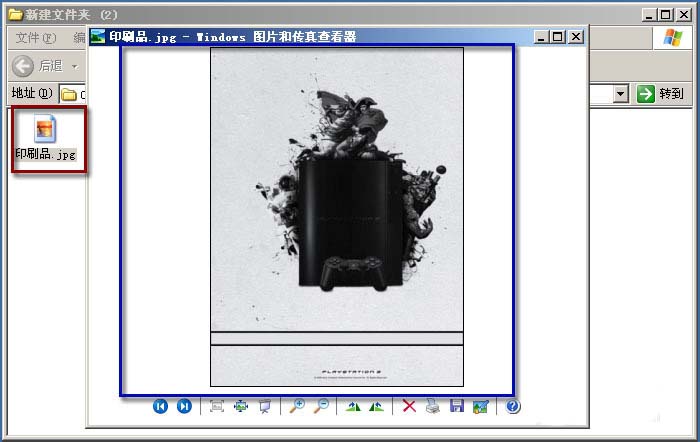Viewport: 700px width, 442px height.
Task: Save a copy with floppy disk icon
Action: pos(457,406)
